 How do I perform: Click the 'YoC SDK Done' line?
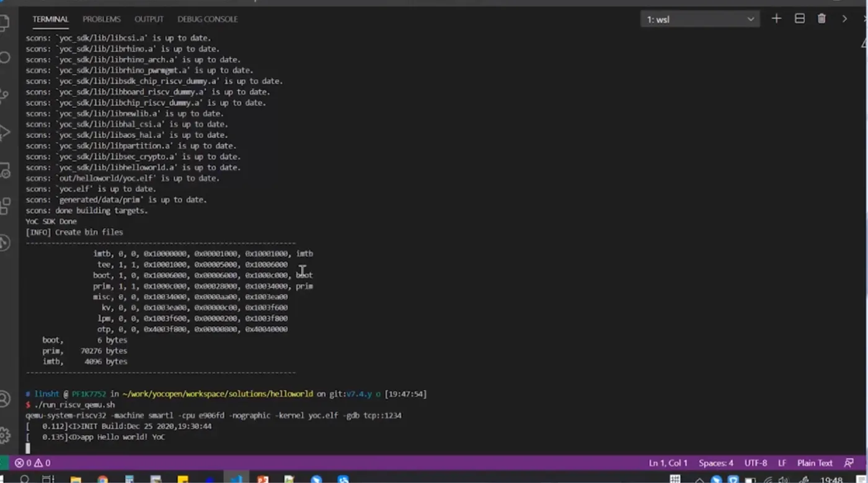(51, 221)
